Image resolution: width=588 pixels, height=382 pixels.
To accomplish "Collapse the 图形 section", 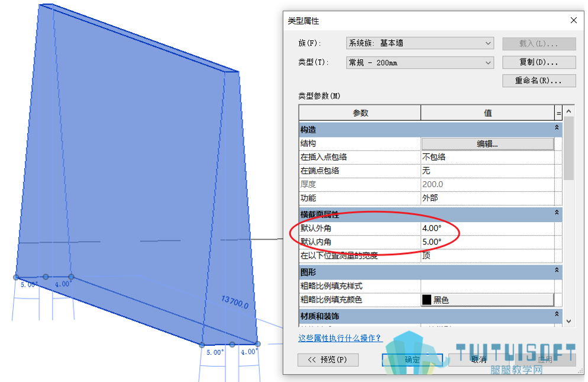I will pyautogui.click(x=557, y=270).
